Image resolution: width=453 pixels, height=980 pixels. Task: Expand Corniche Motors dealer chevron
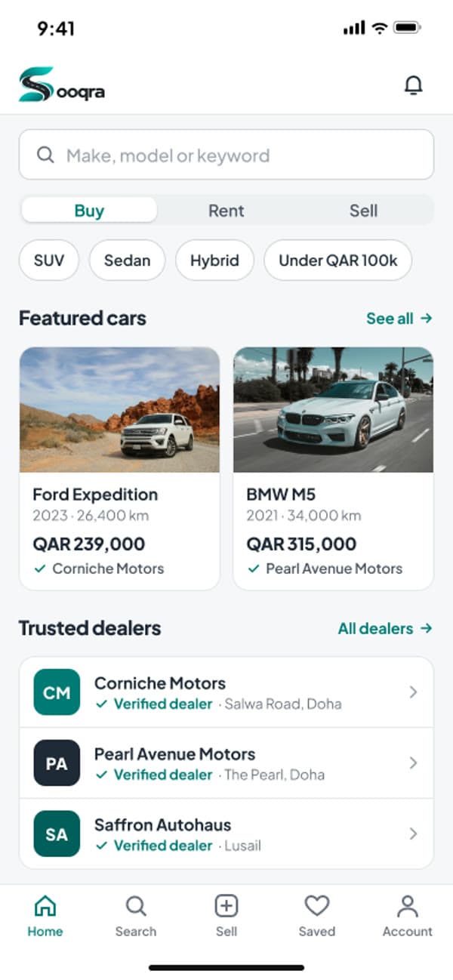coord(413,692)
